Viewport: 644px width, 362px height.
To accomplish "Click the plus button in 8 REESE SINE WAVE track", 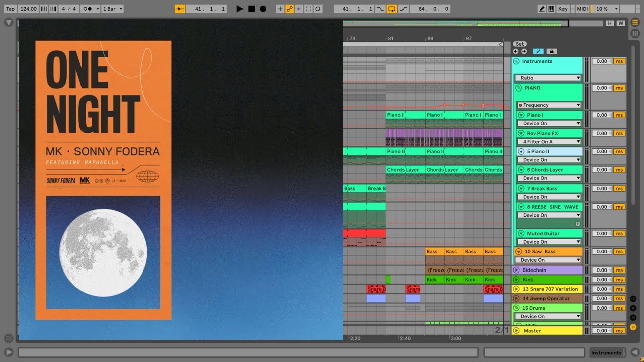I will click(578, 224).
